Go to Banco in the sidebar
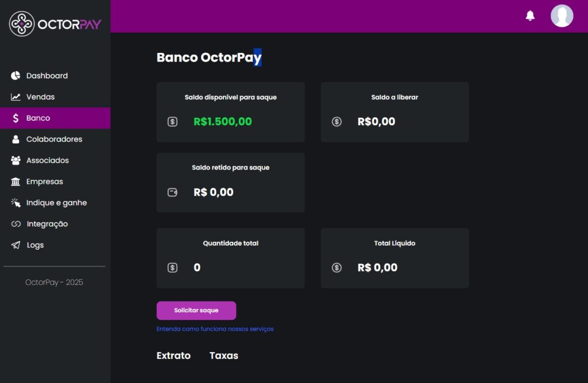588x383 pixels. [55, 118]
